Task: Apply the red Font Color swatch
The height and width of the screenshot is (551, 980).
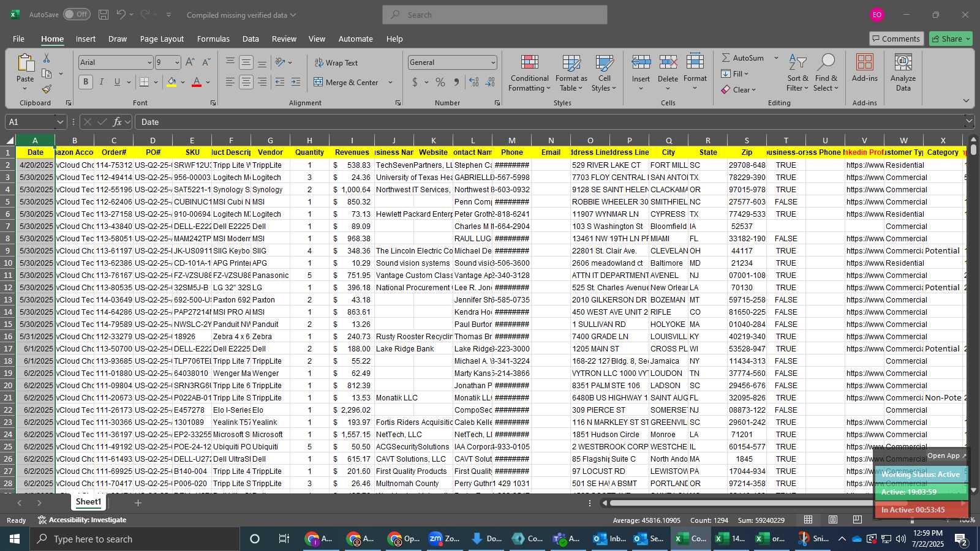Action: pos(197,82)
